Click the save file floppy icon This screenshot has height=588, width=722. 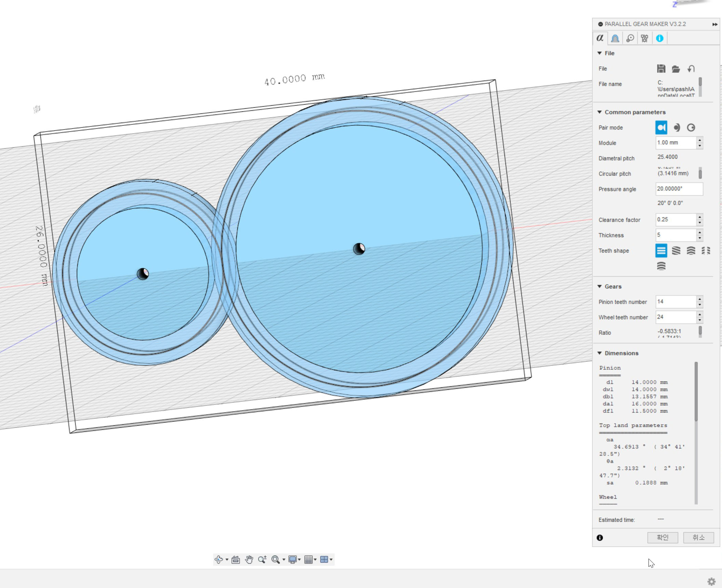661,69
